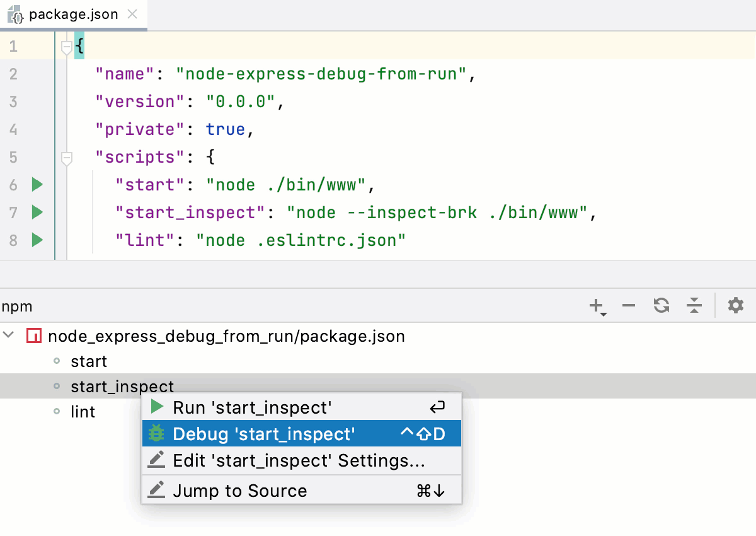Screen dimensions: 756x536
Task: Click the run gutter icon beside start_inspect
Action: pyautogui.click(x=37, y=213)
